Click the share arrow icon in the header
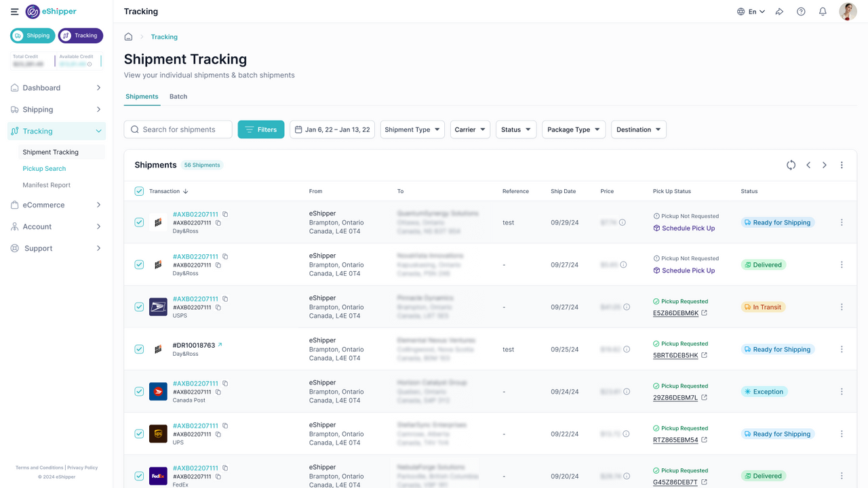This screenshot has width=868, height=488. (x=779, y=12)
